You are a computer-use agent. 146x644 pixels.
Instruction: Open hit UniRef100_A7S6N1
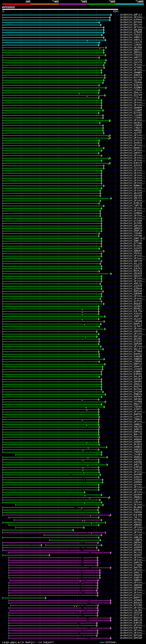pyautogui.click(x=131, y=67)
